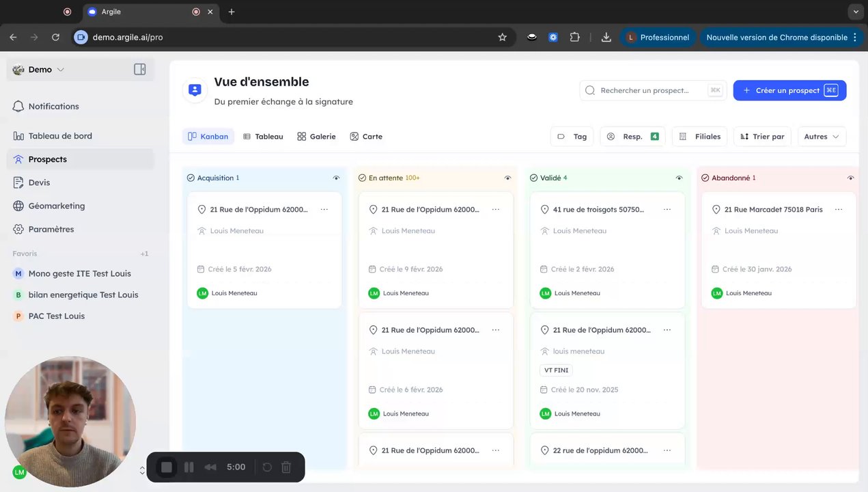Image resolution: width=868 pixels, height=492 pixels.
Task: Toggle visibility eye of Validé column
Action: click(x=679, y=178)
